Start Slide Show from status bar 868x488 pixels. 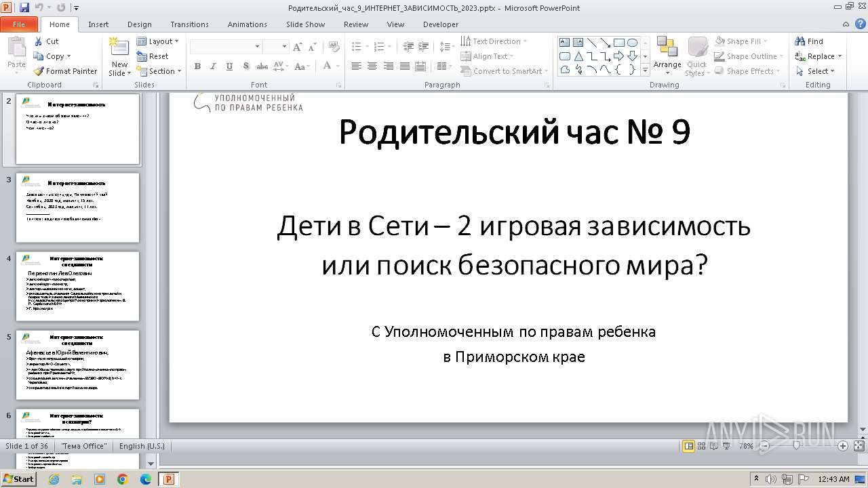tap(726, 445)
